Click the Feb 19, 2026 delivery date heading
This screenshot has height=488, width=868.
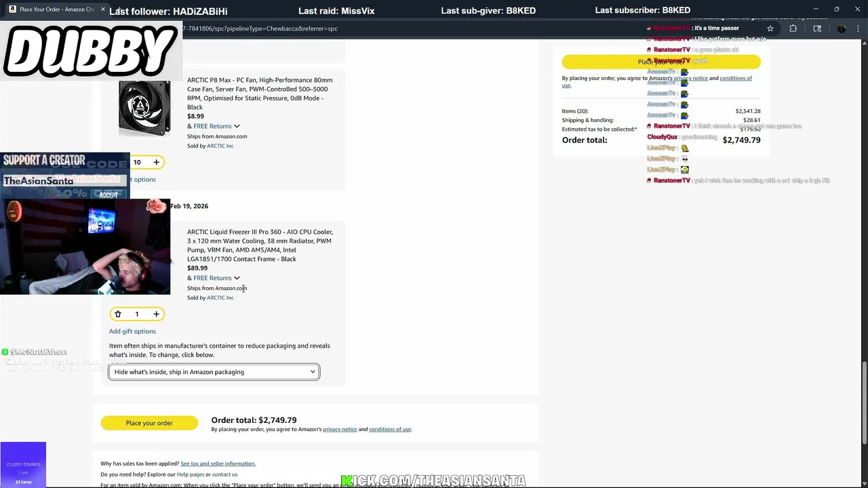[189, 206]
